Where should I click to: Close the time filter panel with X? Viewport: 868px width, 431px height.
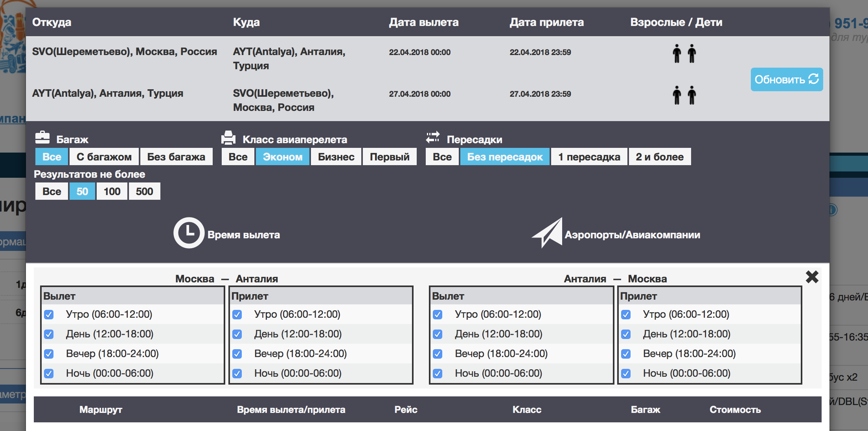point(812,277)
